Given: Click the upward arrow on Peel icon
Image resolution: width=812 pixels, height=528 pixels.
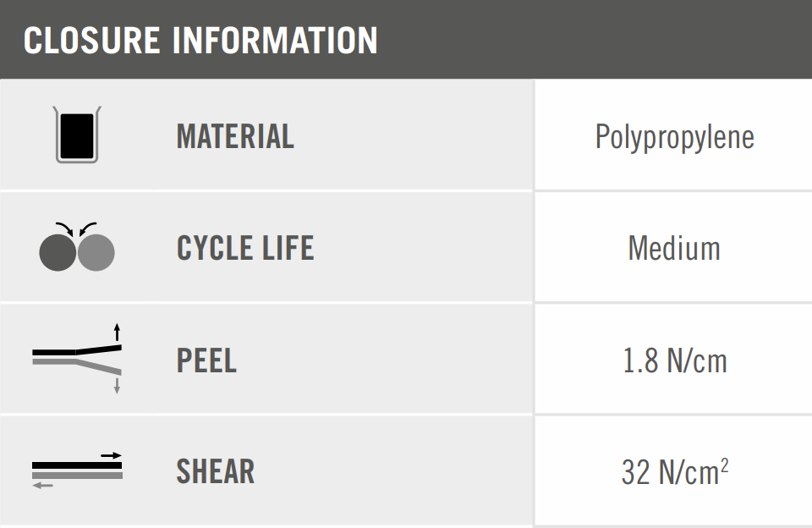Looking at the screenshot, I should [x=117, y=331].
